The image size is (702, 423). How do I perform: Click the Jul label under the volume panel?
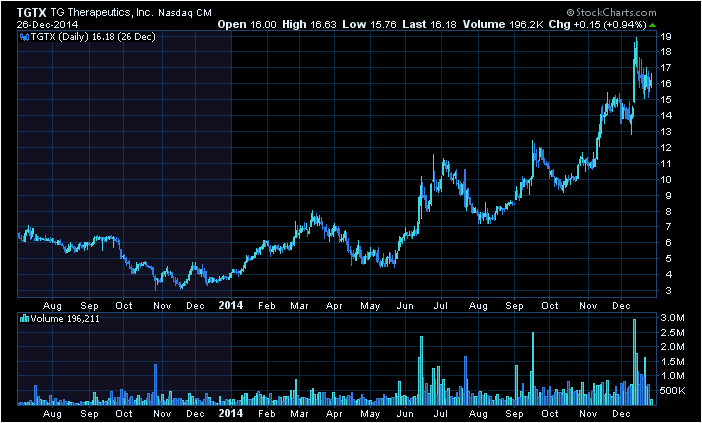click(x=441, y=414)
